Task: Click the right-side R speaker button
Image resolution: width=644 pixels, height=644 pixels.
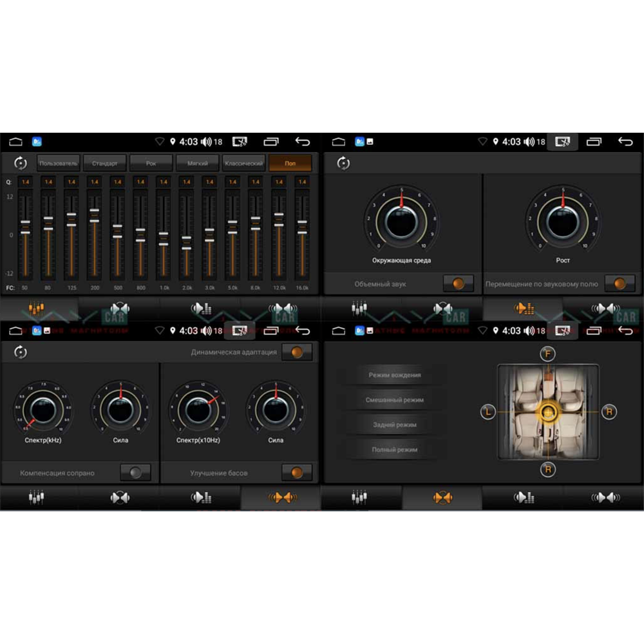Action: pyautogui.click(x=609, y=412)
